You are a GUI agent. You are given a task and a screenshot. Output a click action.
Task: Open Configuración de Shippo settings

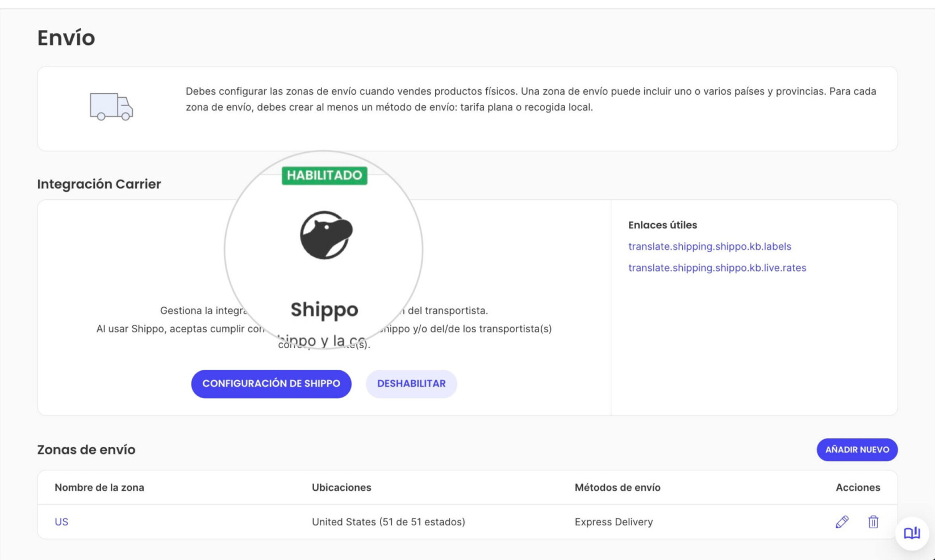click(x=271, y=383)
